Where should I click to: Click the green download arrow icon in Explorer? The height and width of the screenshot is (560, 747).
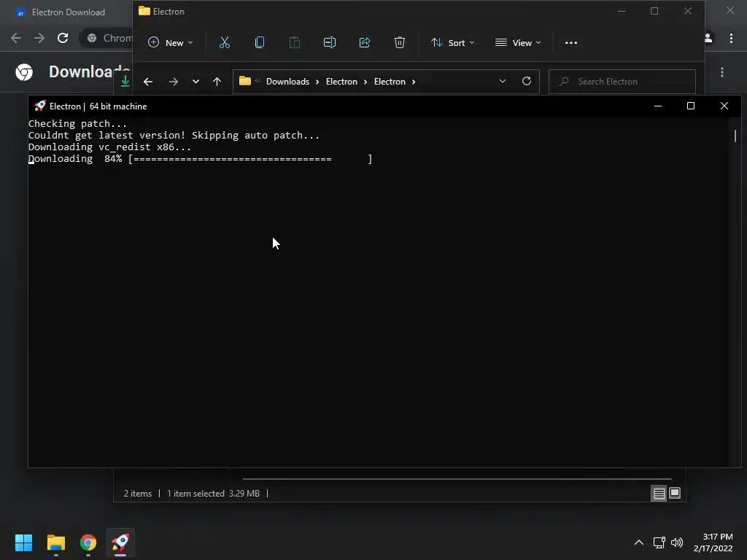[125, 81]
